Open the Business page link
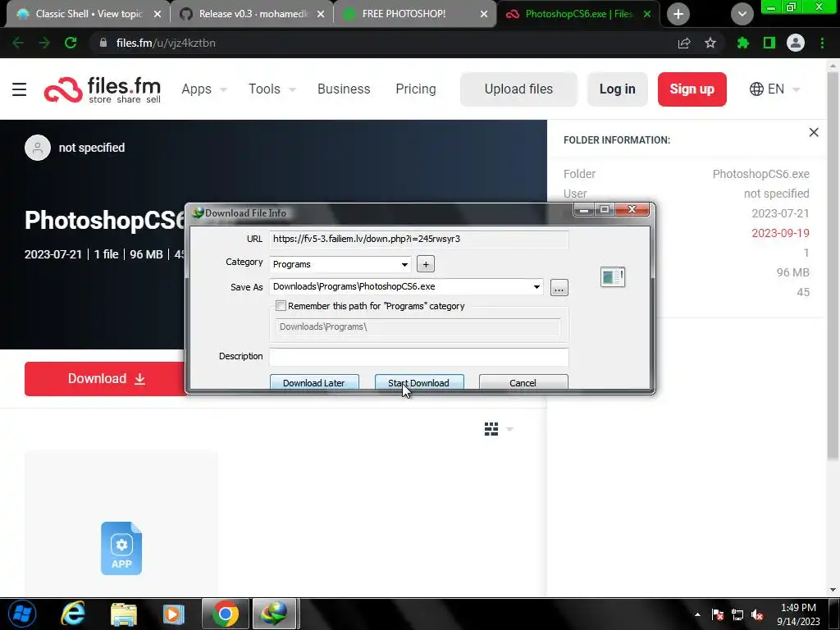The height and width of the screenshot is (630, 840). pyautogui.click(x=344, y=89)
